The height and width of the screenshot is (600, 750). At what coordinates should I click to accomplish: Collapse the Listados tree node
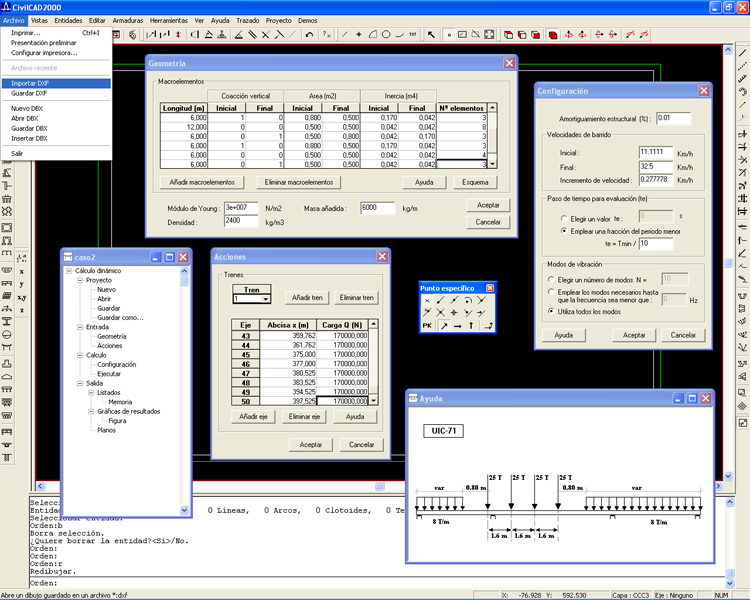tap(91, 393)
